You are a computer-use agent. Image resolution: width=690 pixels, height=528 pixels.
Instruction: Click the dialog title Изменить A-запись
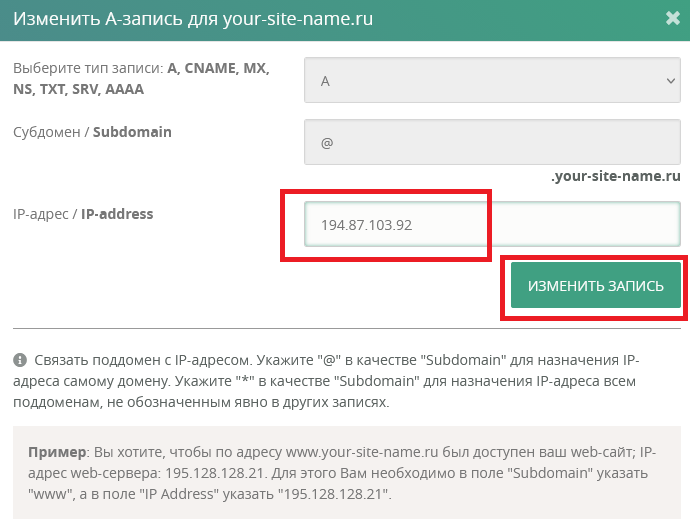coord(193,19)
